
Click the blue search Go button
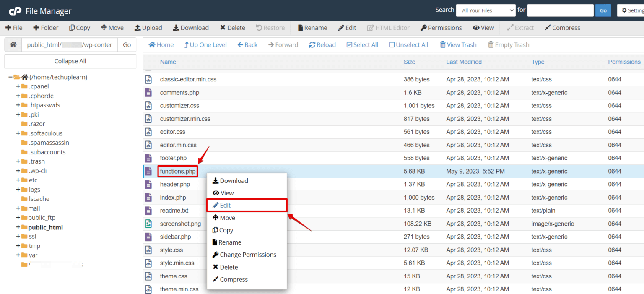click(x=603, y=10)
